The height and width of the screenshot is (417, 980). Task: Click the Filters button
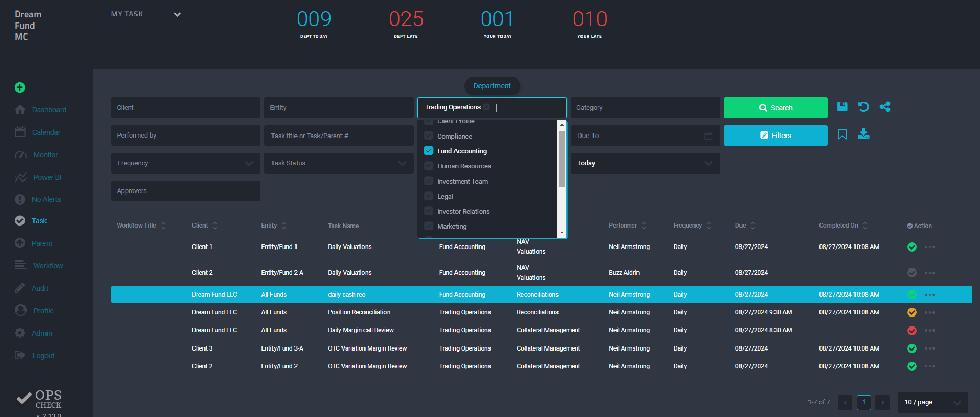776,136
